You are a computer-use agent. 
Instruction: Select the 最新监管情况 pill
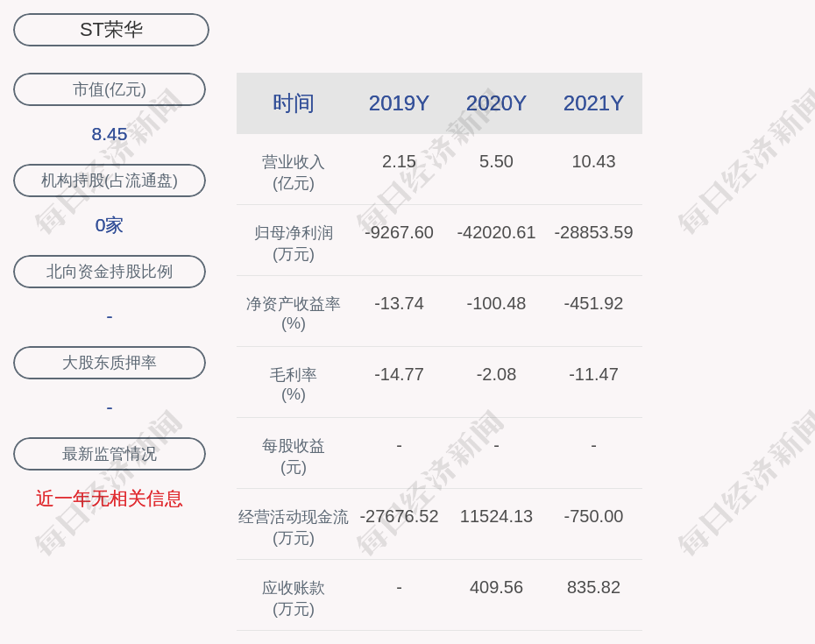pos(110,454)
